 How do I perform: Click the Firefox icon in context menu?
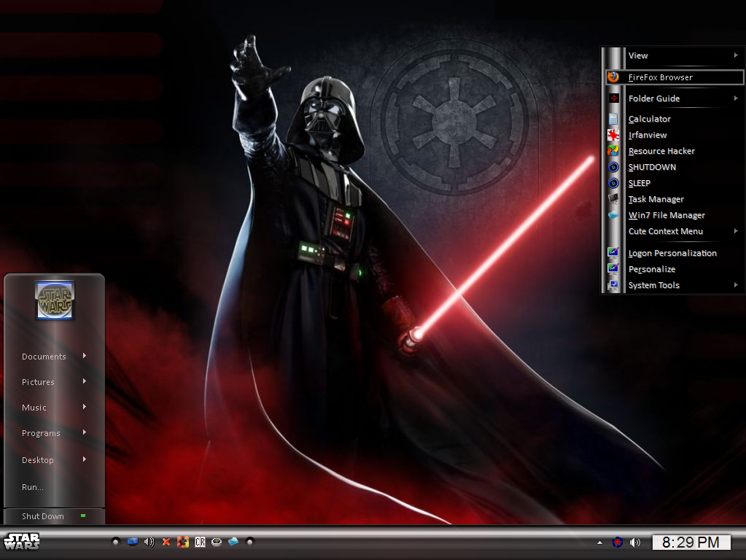613,77
